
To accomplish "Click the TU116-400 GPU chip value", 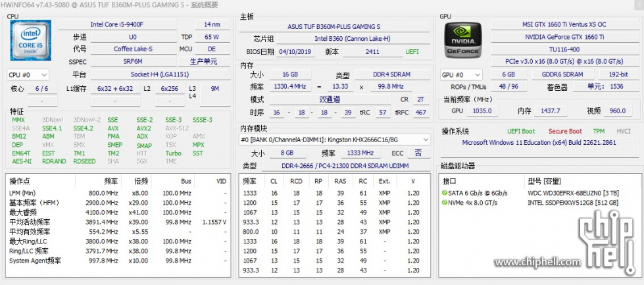I will (x=564, y=49).
